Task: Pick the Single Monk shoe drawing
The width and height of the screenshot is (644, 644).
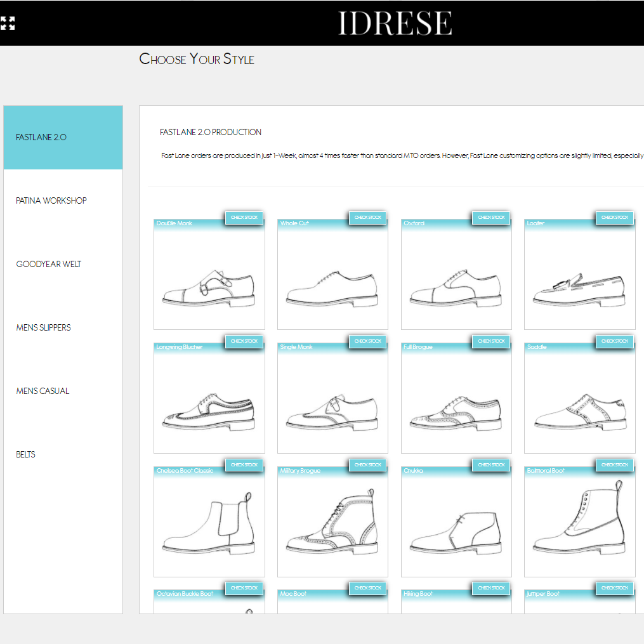Action: (332, 413)
